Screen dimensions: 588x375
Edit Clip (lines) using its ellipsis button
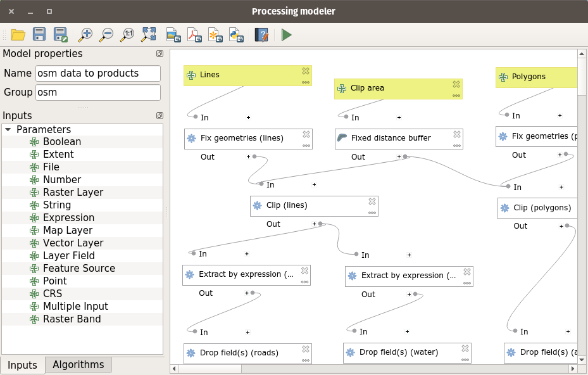click(x=372, y=213)
